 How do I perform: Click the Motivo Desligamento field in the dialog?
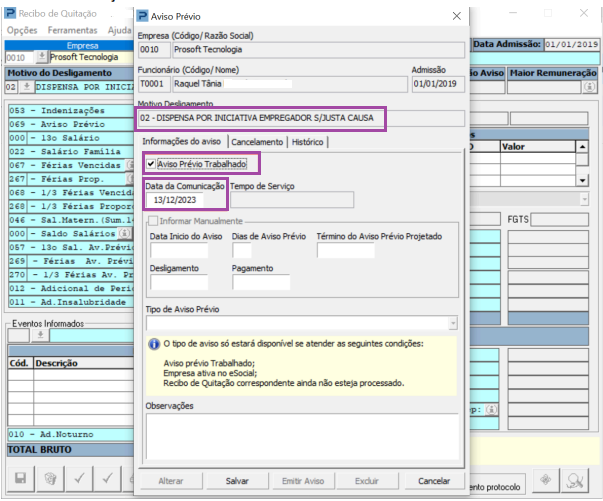pos(302,118)
